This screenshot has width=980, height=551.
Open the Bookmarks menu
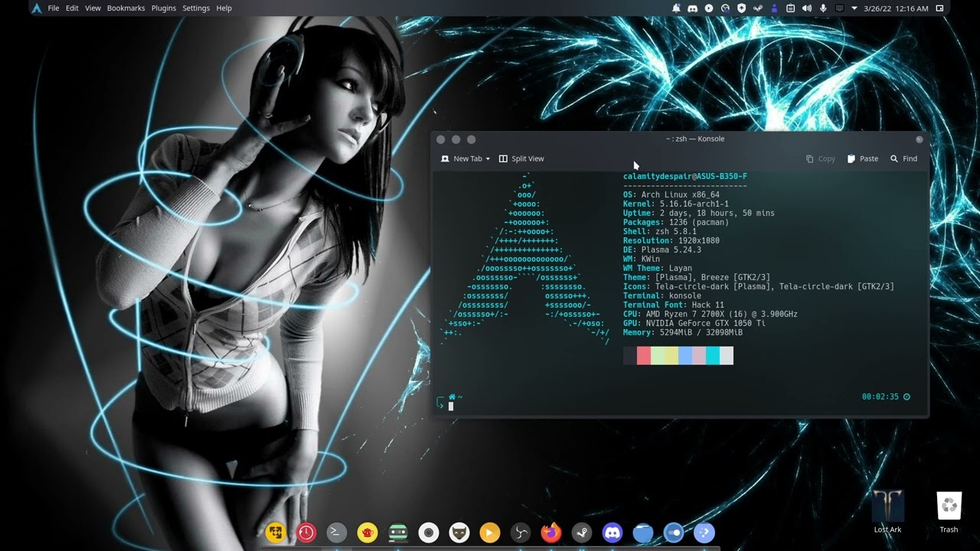[x=126, y=8]
